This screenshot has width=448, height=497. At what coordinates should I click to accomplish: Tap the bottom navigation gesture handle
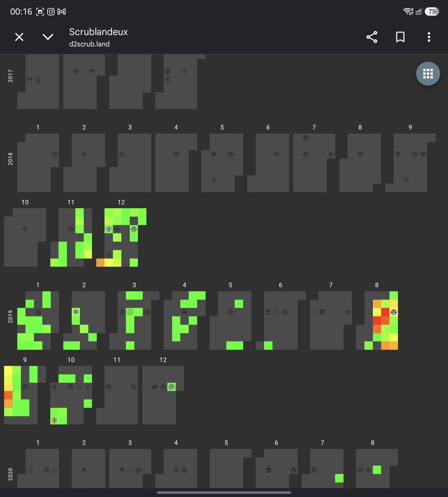tap(224, 492)
